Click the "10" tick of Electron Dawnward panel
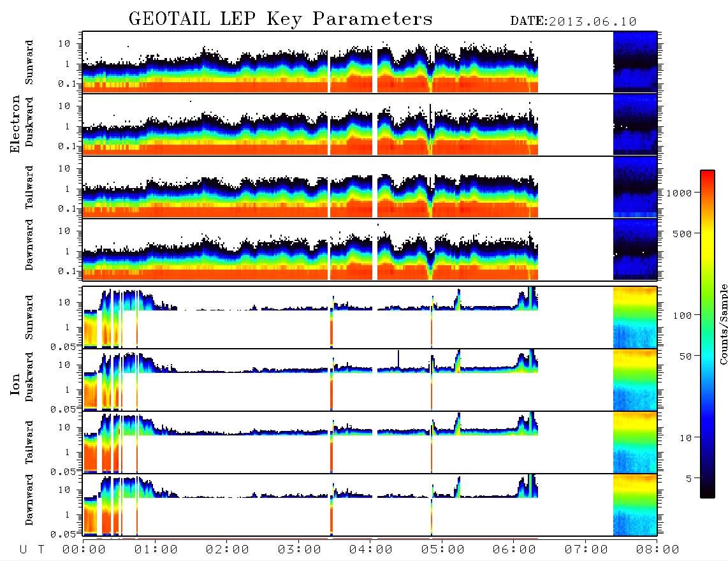The height and width of the screenshot is (561, 728). 64,231
